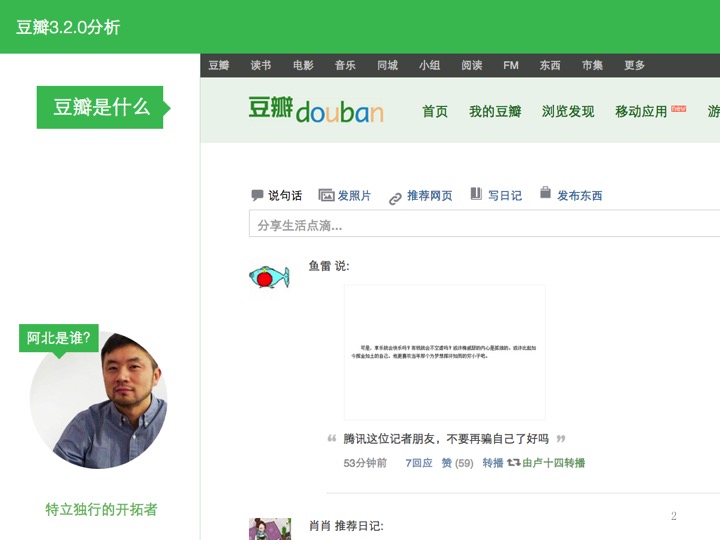Open 市集 in the top navigation bar
This screenshot has width=720, height=540.
point(592,65)
